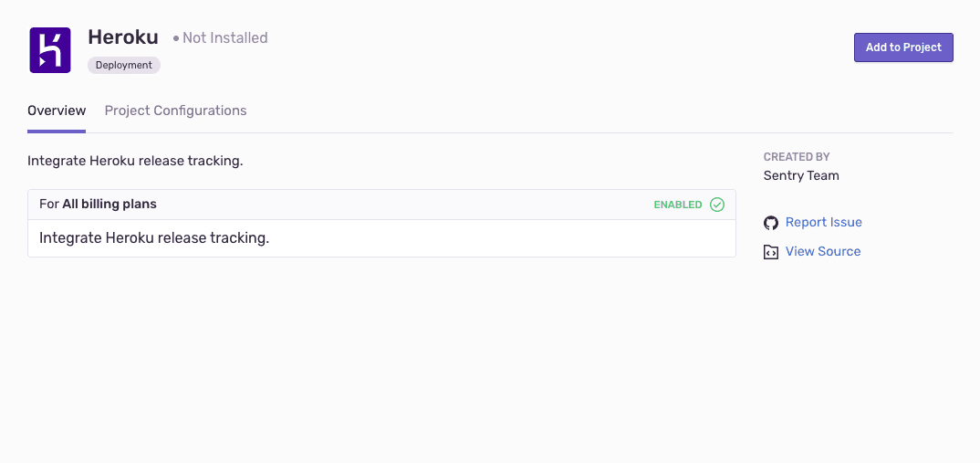Click the Deployment category tag

[124, 65]
